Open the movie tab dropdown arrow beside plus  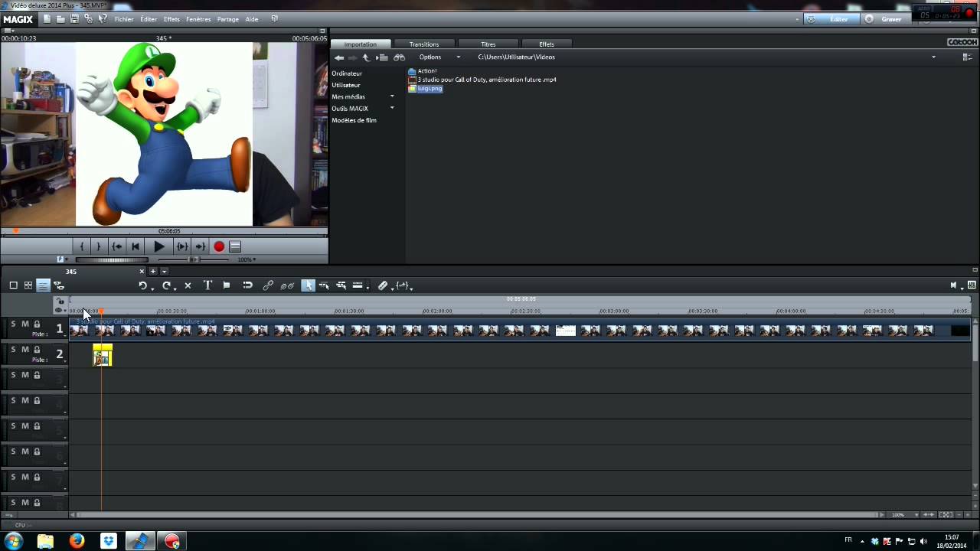(x=164, y=272)
